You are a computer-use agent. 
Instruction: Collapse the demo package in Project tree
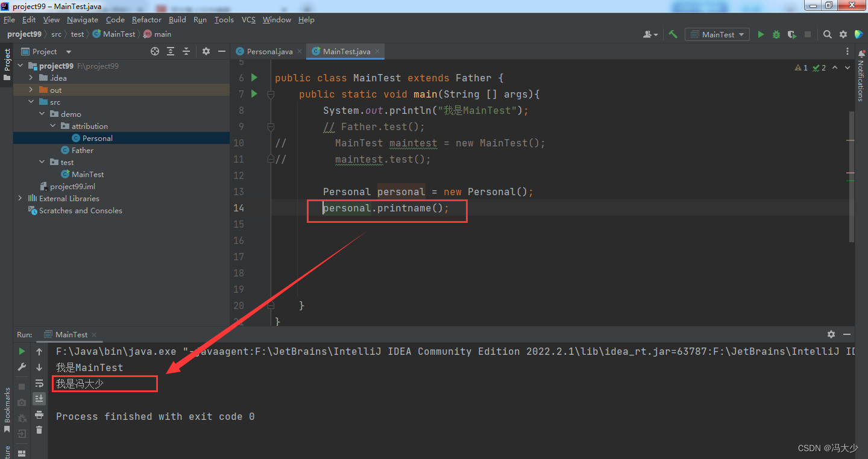[41, 114]
